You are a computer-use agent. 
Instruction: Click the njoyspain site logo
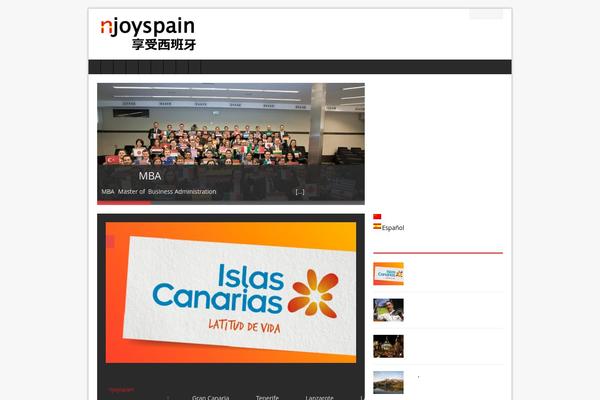point(148,34)
